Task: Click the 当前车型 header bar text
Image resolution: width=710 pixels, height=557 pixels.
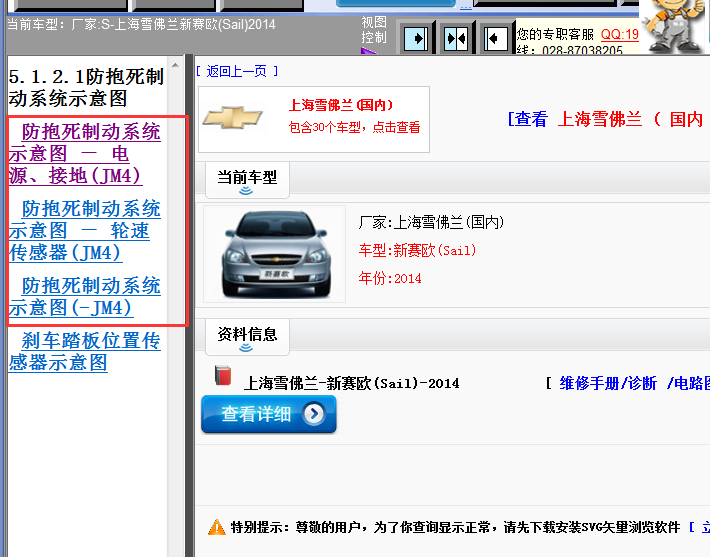Action: point(141,24)
